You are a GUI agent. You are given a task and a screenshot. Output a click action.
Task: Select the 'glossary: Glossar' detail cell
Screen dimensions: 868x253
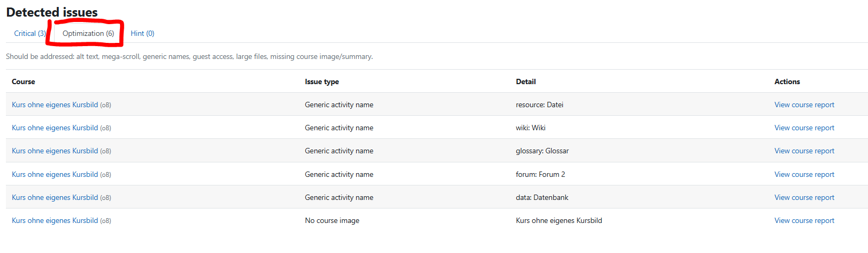[542, 151]
